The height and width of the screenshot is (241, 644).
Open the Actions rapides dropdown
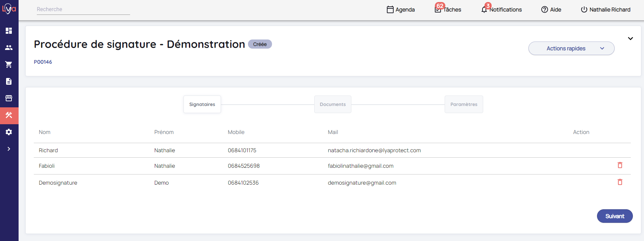[x=571, y=48]
